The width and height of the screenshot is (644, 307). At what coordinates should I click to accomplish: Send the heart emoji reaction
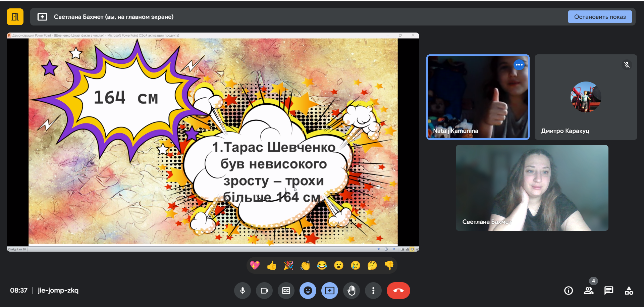(255, 266)
